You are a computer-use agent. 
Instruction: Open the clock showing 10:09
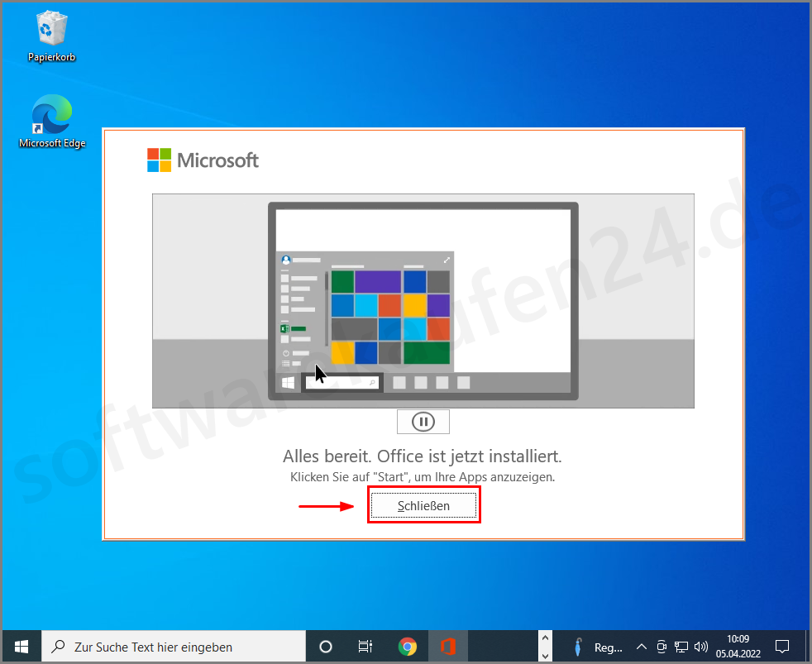click(738, 647)
